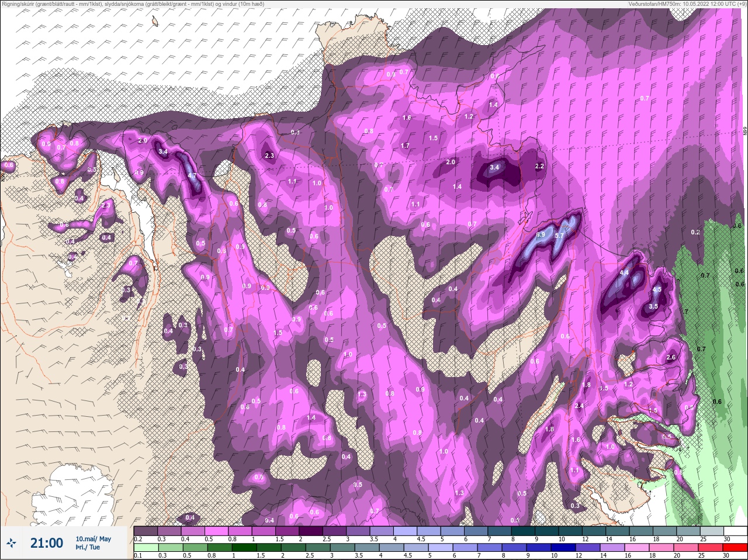Click the bright red swatch ending the lower legend row
The image size is (748, 560).
tap(735, 546)
